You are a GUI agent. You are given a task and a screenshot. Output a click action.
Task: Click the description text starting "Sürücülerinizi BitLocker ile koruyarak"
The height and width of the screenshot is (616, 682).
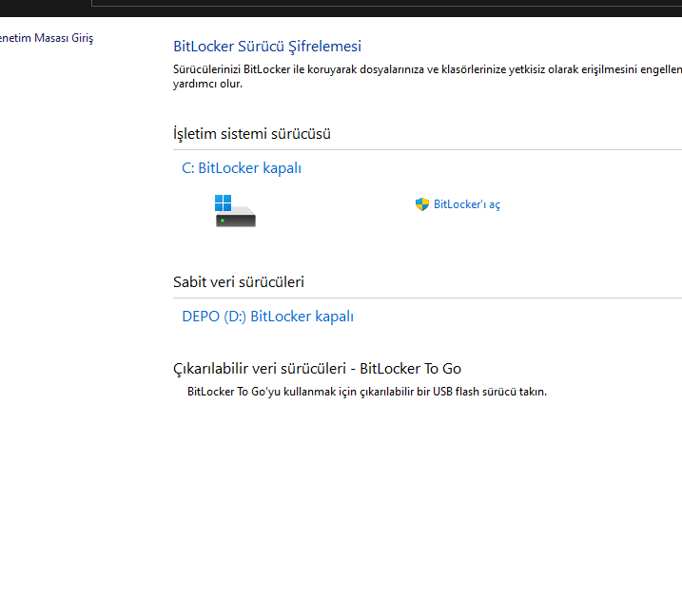point(427,76)
